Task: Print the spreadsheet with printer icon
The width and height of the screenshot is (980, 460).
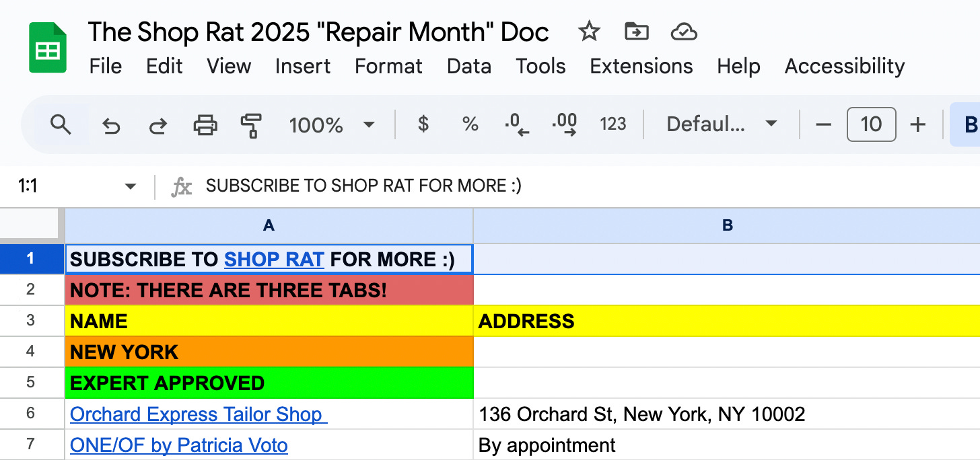Action: click(205, 124)
